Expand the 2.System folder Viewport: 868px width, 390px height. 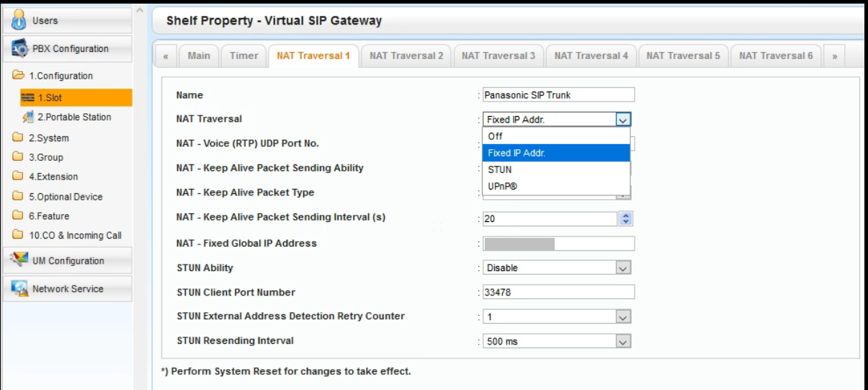[48, 138]
